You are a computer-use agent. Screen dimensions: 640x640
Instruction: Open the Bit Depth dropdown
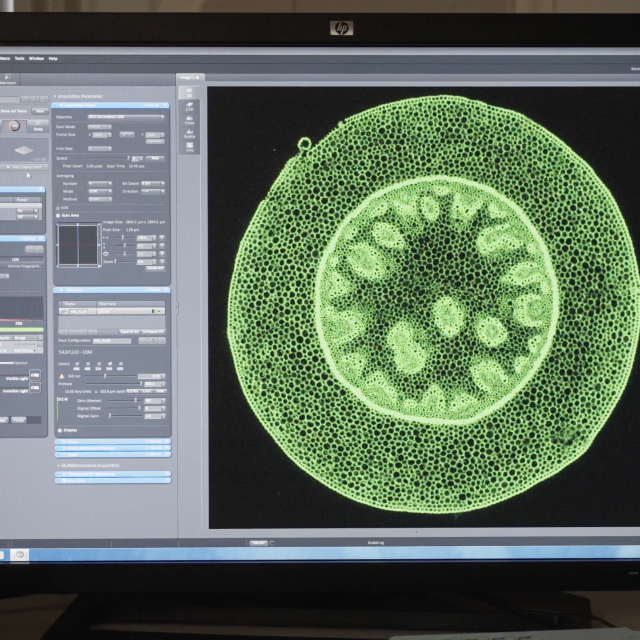(x=153, y=184)
